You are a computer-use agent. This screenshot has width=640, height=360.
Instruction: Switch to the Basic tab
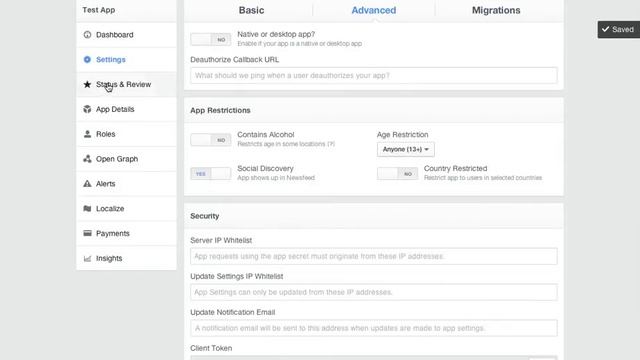(x=251, y=10)
